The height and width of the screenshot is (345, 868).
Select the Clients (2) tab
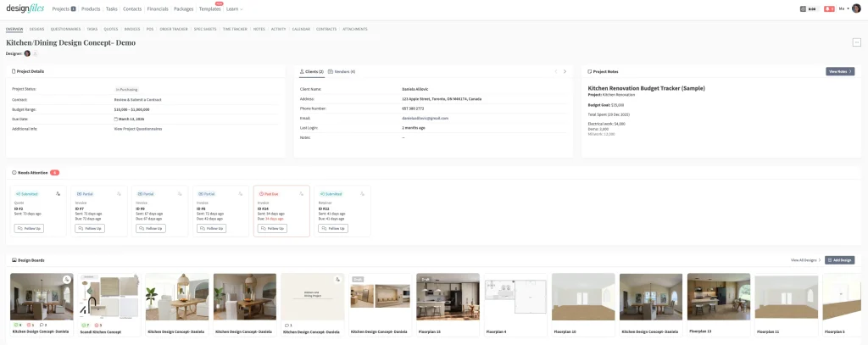312,71
